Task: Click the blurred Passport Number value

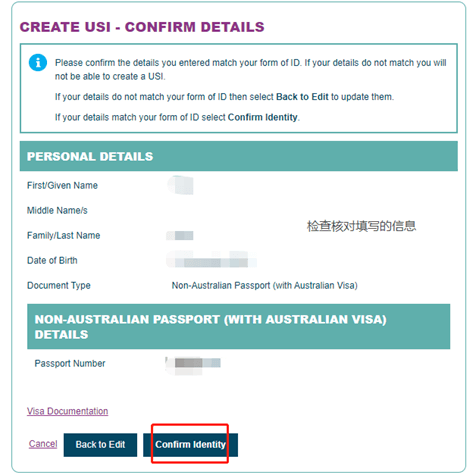Action: 193,365
